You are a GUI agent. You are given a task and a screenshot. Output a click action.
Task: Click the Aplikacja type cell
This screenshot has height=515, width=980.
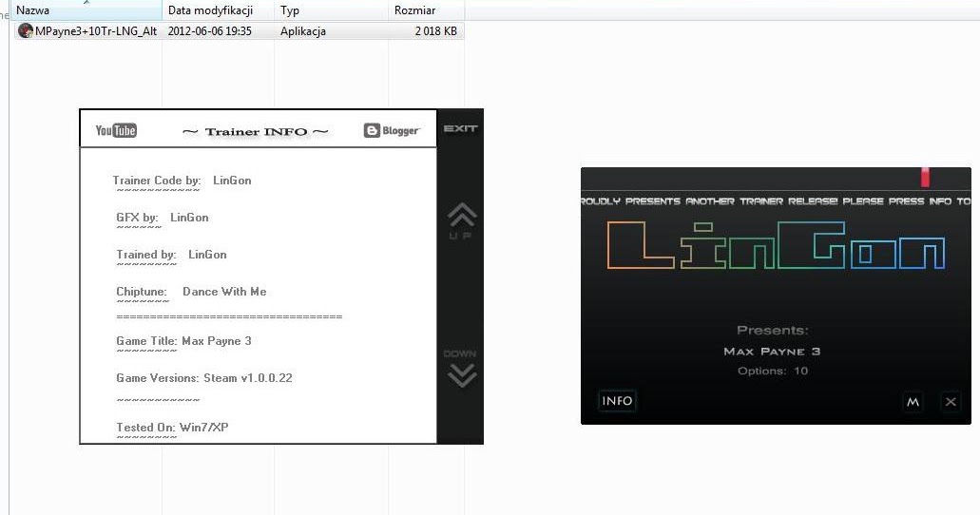302,31
